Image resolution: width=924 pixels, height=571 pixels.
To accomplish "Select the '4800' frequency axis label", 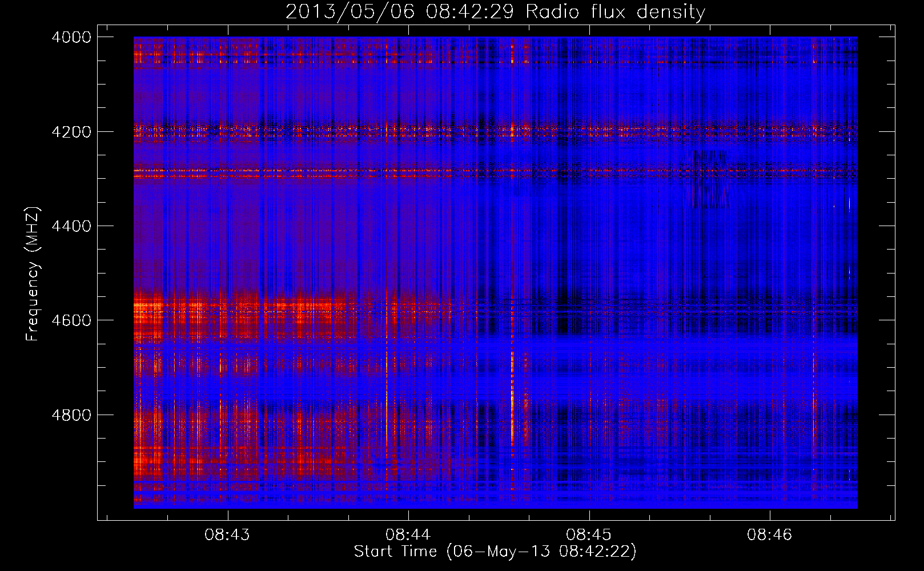I will (x=71, y=415).
